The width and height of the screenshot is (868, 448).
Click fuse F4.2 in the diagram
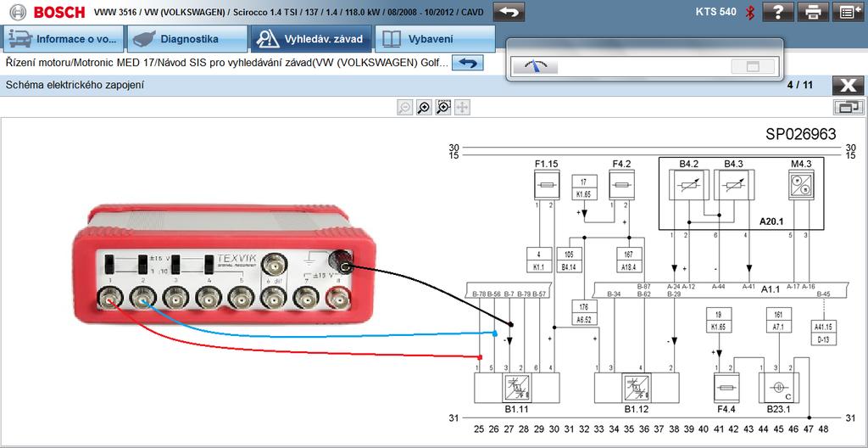pos(621,185)
